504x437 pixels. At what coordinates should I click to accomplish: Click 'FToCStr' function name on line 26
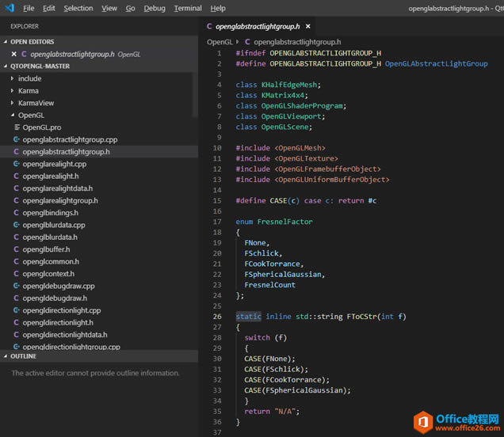point(361,317)
